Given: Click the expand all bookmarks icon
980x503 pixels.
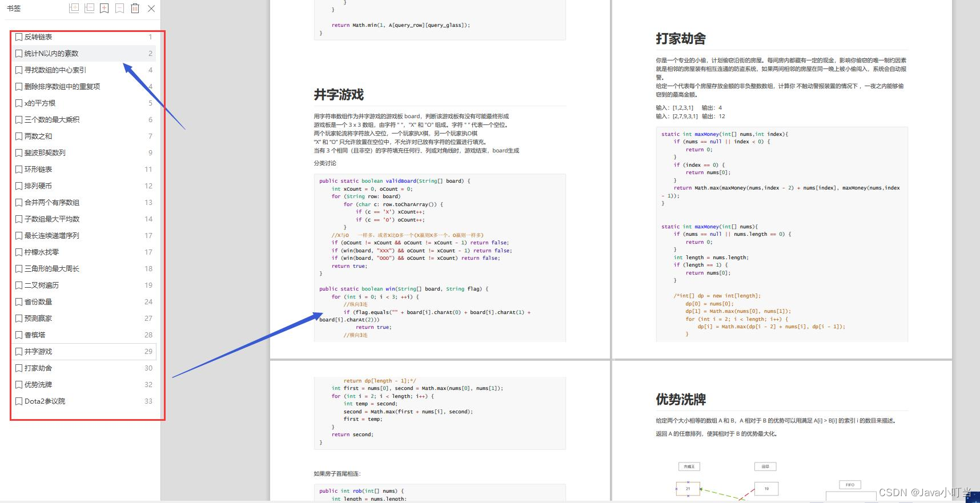Looking at the screenshot, I should pos(73,8).
